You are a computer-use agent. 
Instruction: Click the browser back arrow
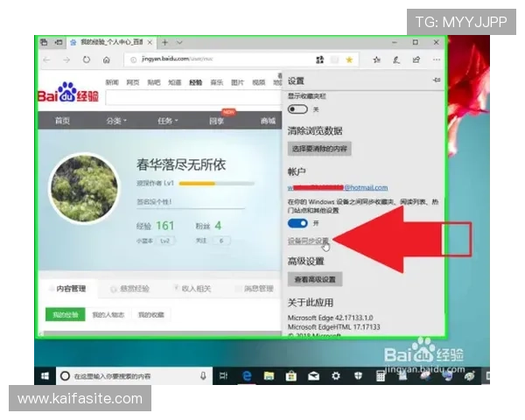(x=46, y=60)
